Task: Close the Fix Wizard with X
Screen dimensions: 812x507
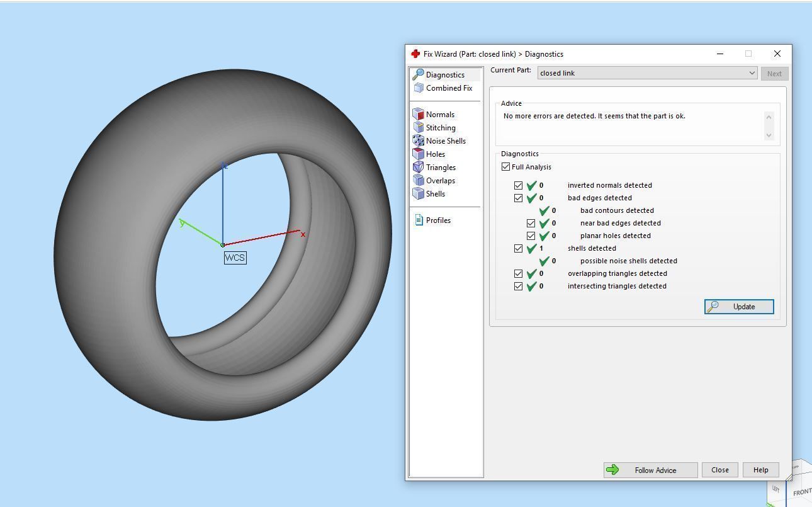Action: [777, 54]
